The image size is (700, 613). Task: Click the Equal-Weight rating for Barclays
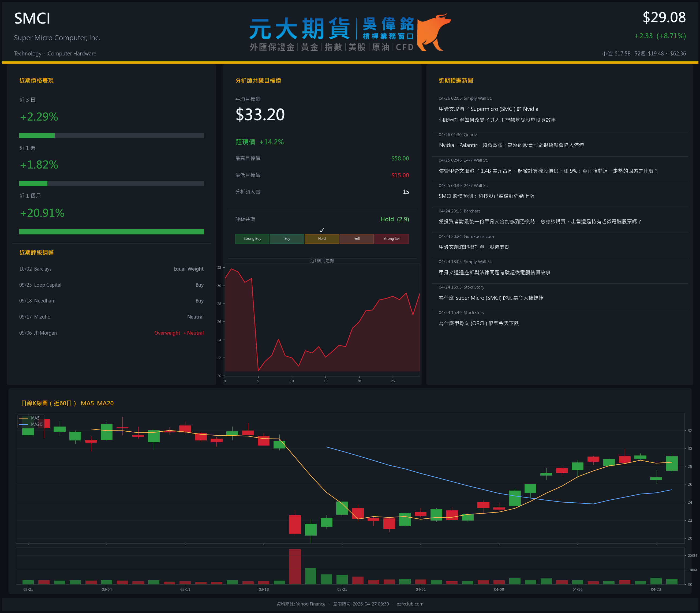coord(188,269)
